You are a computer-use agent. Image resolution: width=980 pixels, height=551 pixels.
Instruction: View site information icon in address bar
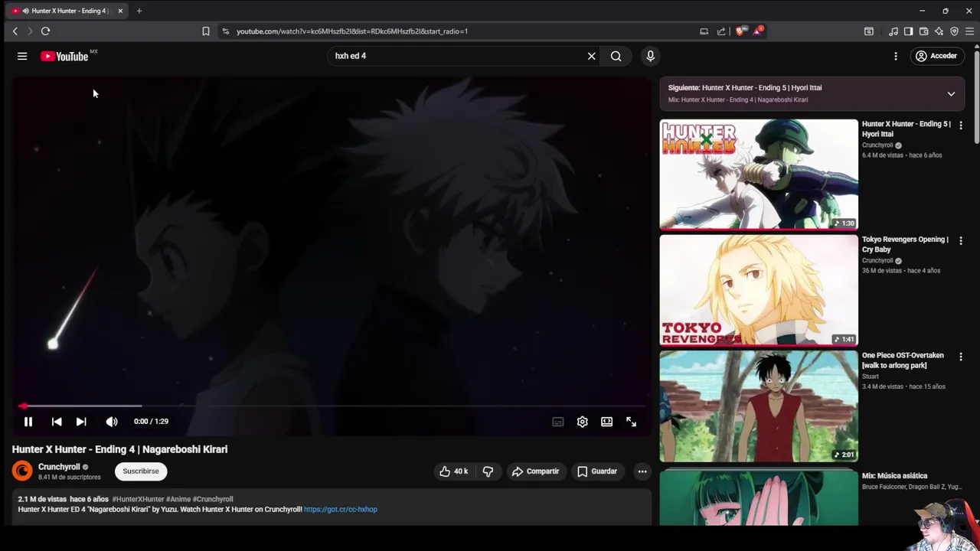tap(225, 31)
